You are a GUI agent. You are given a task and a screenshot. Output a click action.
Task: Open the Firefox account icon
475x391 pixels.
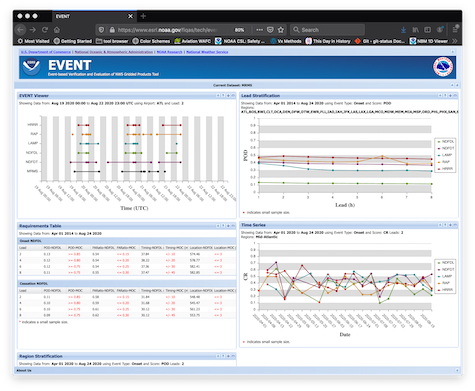440,30
